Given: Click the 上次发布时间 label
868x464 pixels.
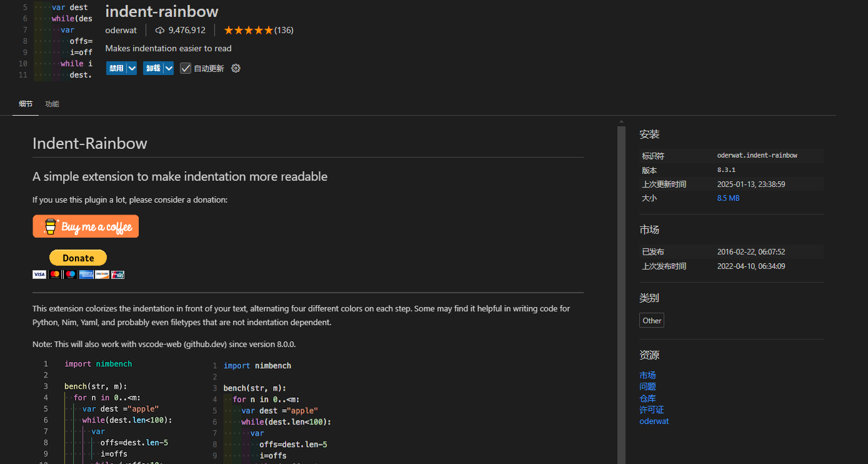Looking at the screenshot, I should point(664,266).
